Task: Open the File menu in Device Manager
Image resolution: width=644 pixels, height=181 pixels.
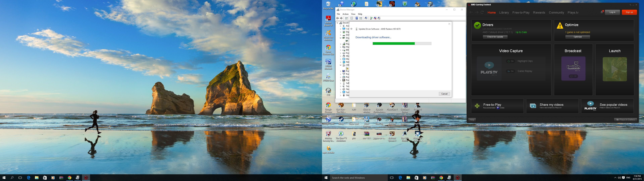Action: [338, 14]
